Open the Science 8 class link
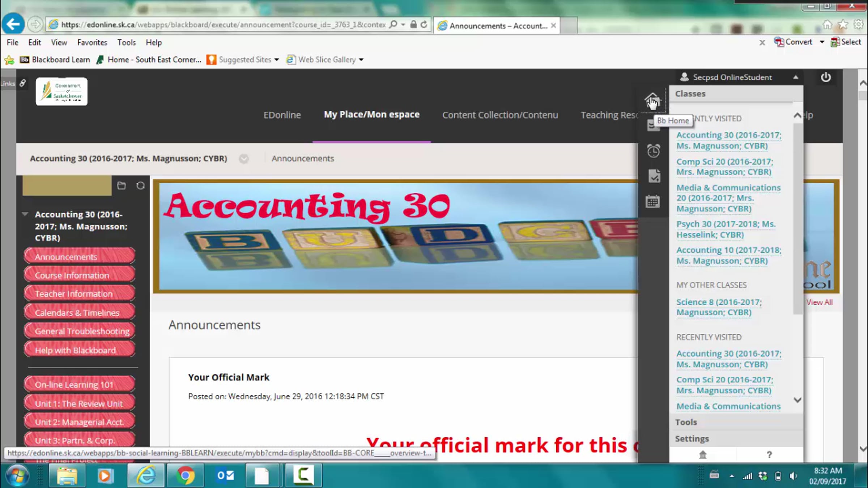 (x=719, y=307)
